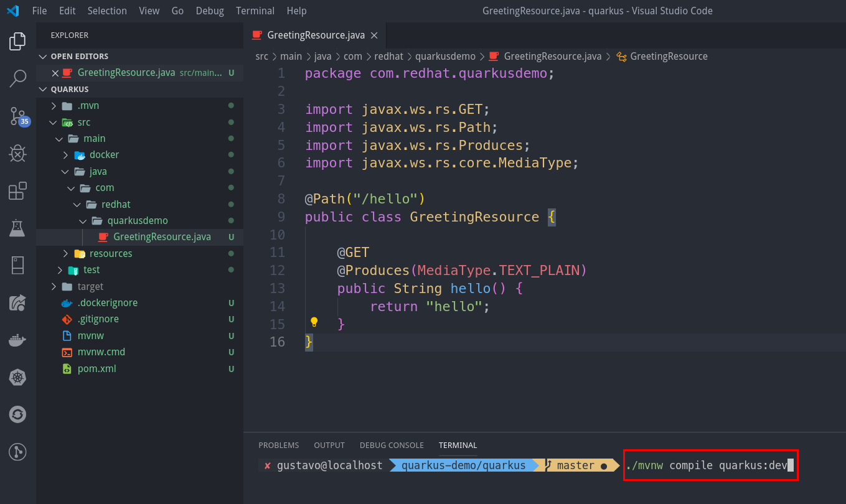Switch to the OUTPUT panel tab
Viewport: 846px width, 504px height.
[329, 446]
